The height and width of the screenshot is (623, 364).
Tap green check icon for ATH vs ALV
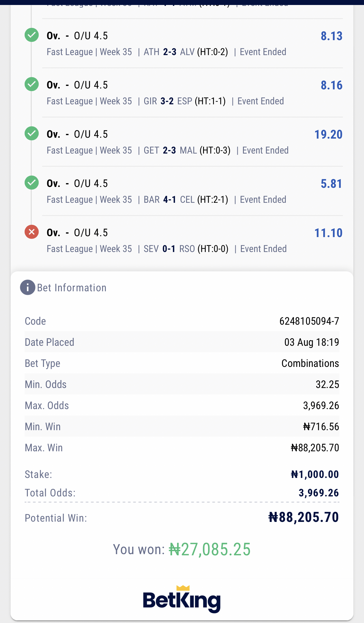pos(32,35)
